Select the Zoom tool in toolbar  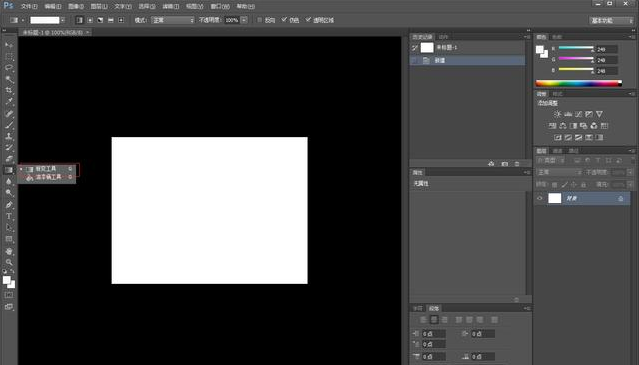pos(9,262)
